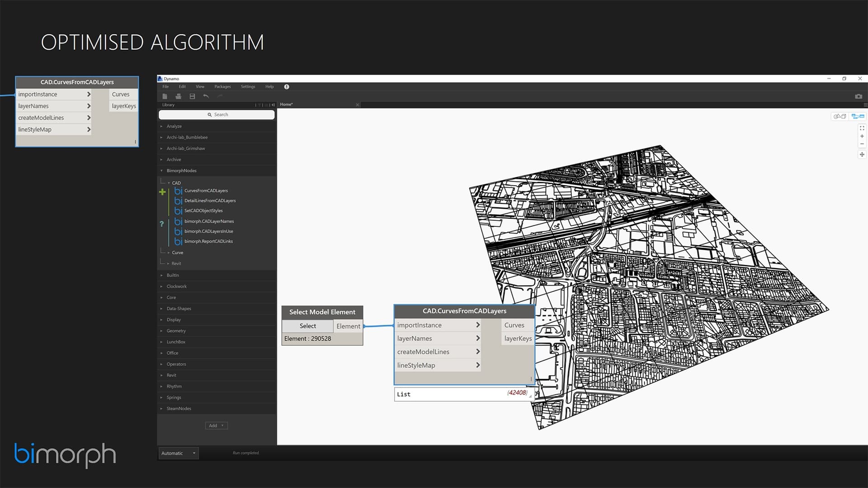The image size is (868, 488).
Task: Collapse the BimorphNodes category
Action: (x=161, y=170)
